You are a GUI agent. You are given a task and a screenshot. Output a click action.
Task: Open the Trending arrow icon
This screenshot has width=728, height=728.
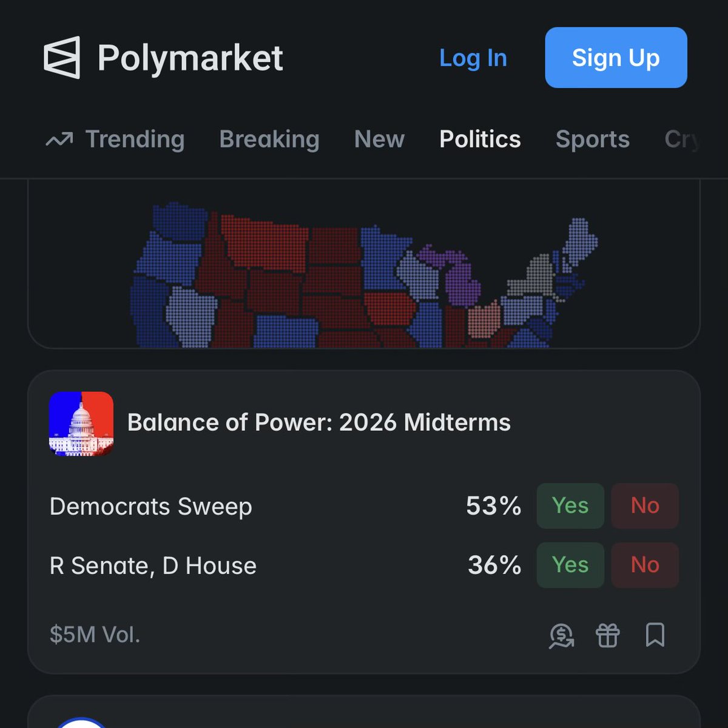pyautogui.click(x=59, y=140)
